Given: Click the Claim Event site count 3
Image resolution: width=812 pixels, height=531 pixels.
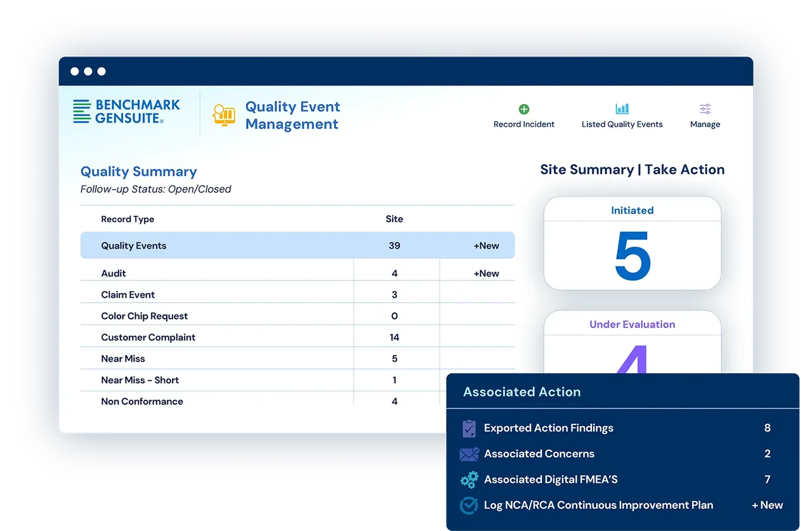Looking at the screenshot, I should tap(395, 294).
